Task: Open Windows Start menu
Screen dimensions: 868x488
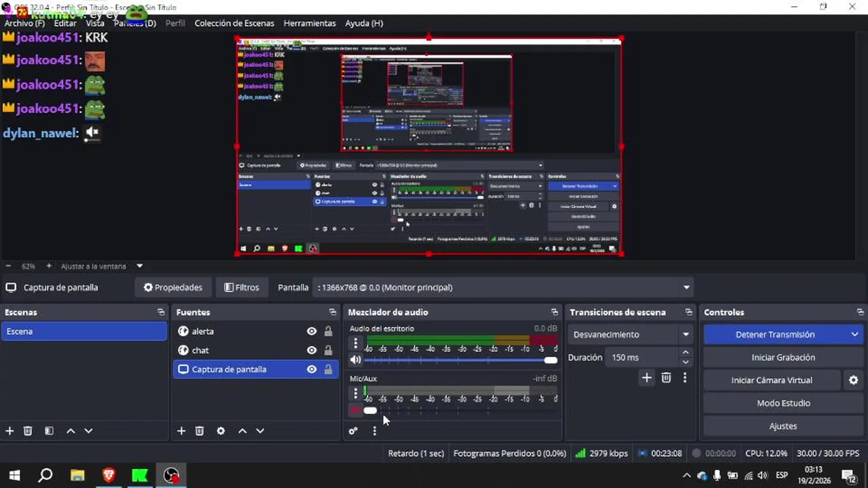Action: [x=14, y=475]
